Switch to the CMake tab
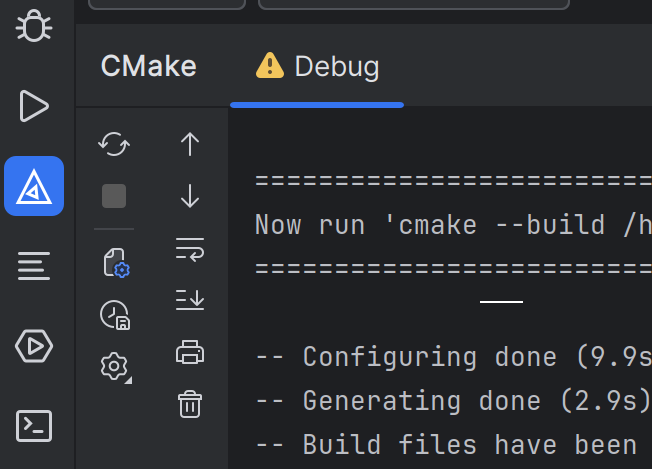652x469 pixels. pyautogui.click(x=148, y=67)
